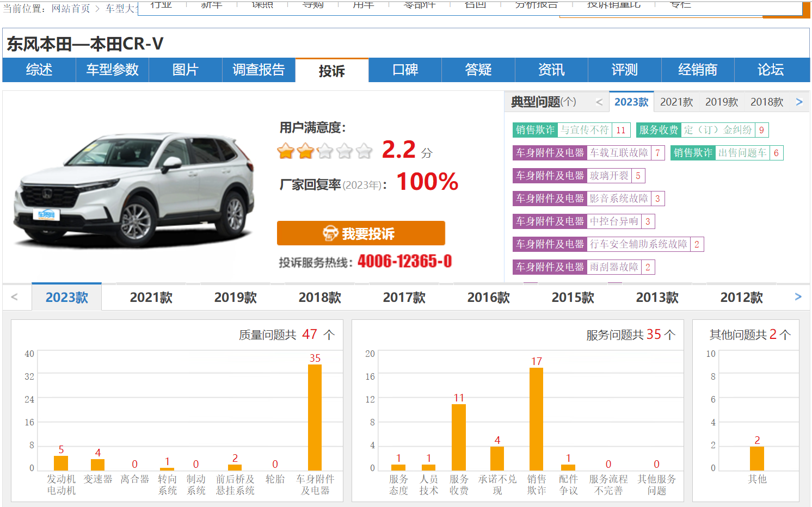
Task: Click the 服务流程不完善 chart label
Action: coord(608,484)
